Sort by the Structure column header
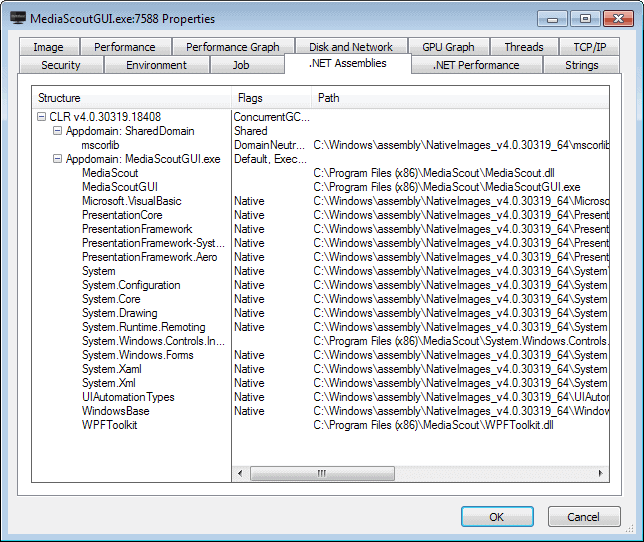 click(x=130, y=98)
